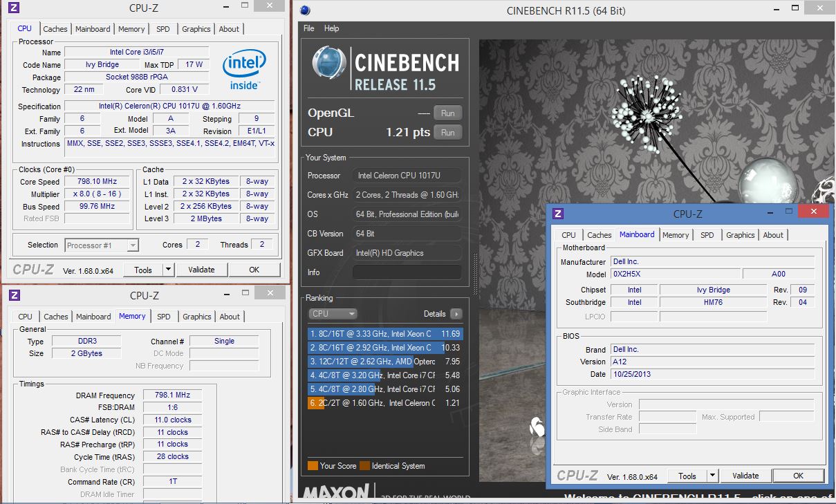Image resolution: width=836 pixels, height=504 pixels.
Task: Click the orange Your Score legend swatch
Action: pos(313,465)
